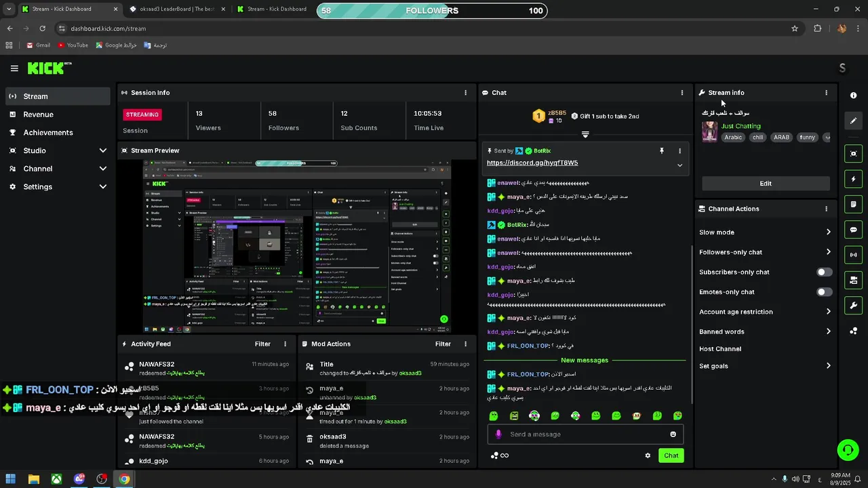Click the browser address bar URL
Viewport: 868px width, 488px height.
[108, 28]
